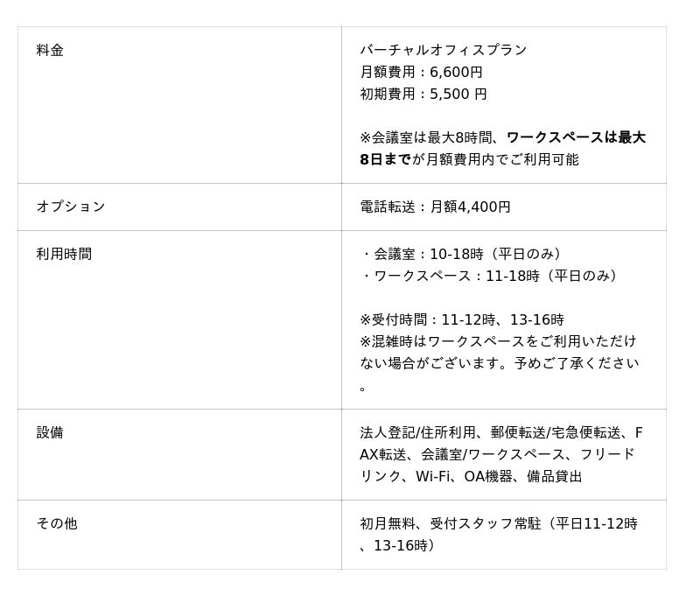Click the 備品貸出 text
Image resolution: width=700 pixels, height=596 pixels.
click(x=554, y=477)
